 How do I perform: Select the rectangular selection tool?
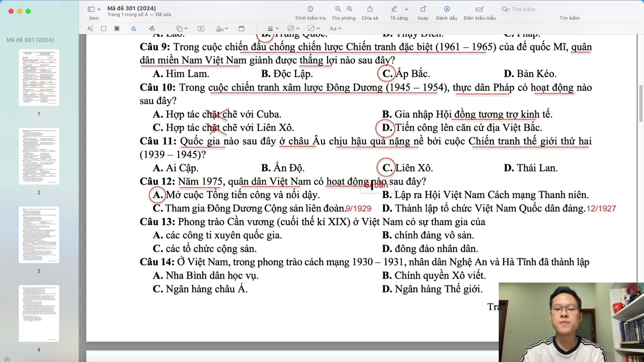(x=104, y=29)
